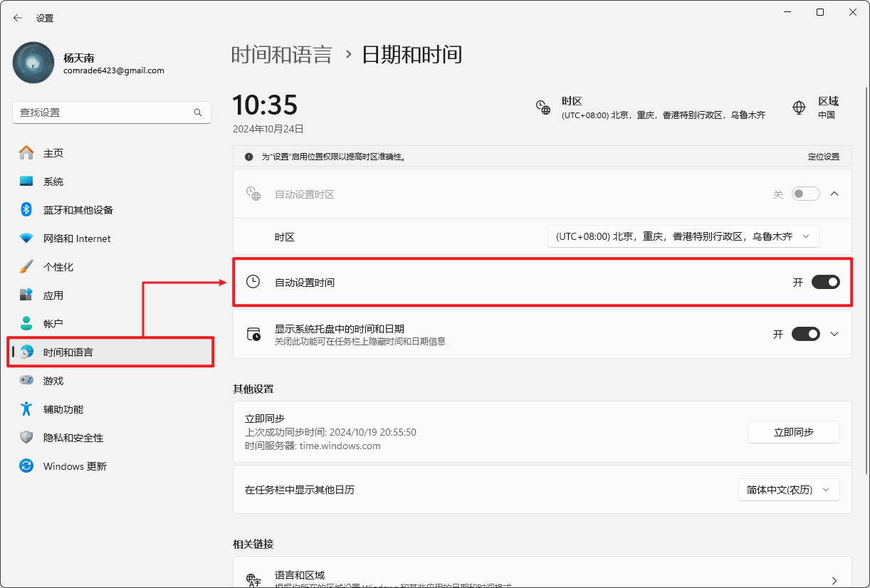Select 应用 in the sidebar
The height and width of the screenshot is (588, 870).
point(110,295)
